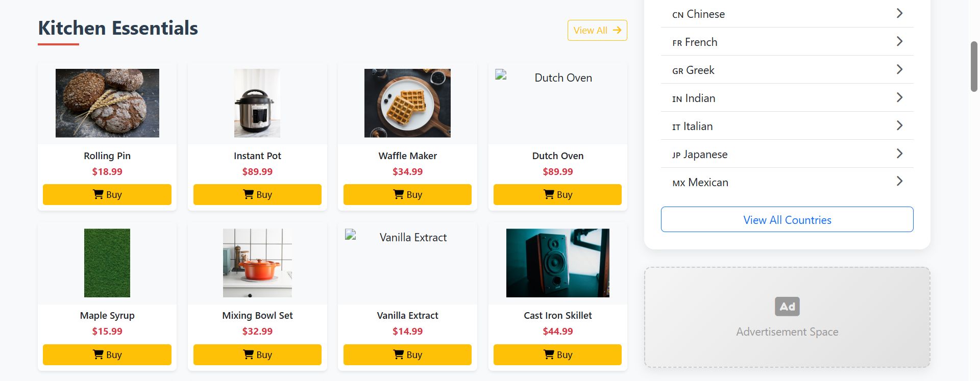The width and height of the screenshot is (980, 381).
Task: Click the cart icon on Mixing Bowl Set's Buy button
Action: [x=249, y=354]
